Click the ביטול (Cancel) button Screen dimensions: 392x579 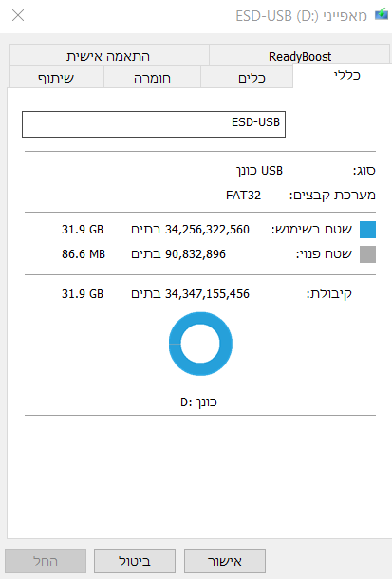coord(135,561)
